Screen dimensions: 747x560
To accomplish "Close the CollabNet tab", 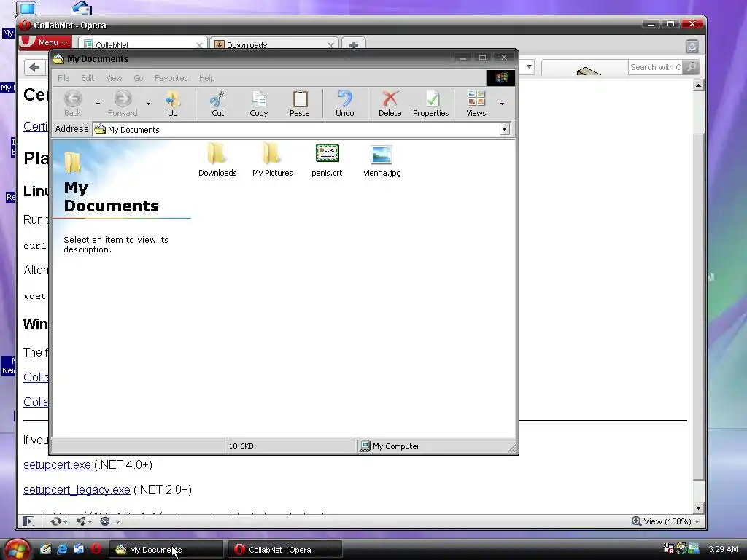I will point(199,45).
